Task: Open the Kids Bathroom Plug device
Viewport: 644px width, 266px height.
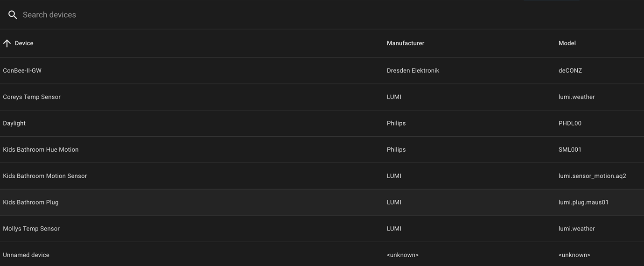Action: tap(31, 203)
